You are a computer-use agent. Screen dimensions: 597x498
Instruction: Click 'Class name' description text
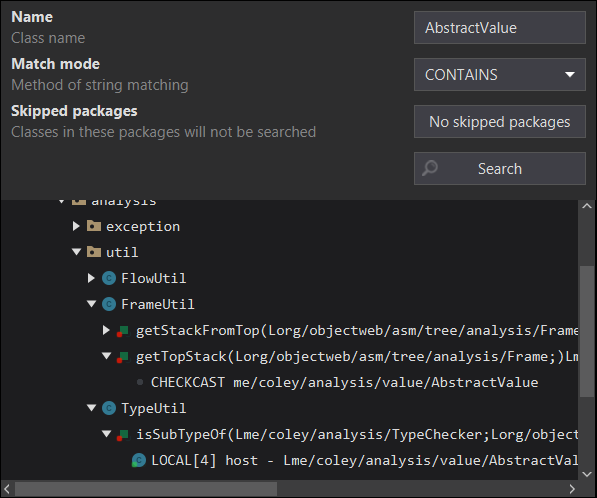tap(48, 38)
